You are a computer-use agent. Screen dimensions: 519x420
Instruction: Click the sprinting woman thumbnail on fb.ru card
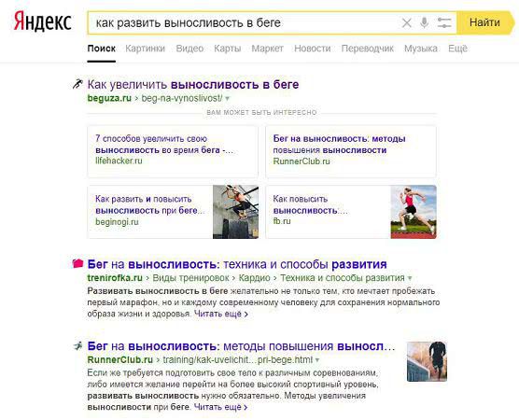point(414,212)
